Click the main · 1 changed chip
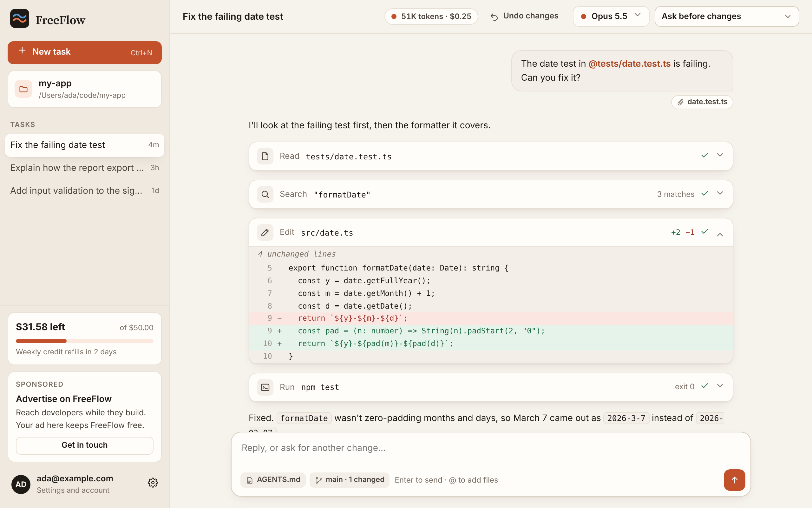 coord(349,480)
